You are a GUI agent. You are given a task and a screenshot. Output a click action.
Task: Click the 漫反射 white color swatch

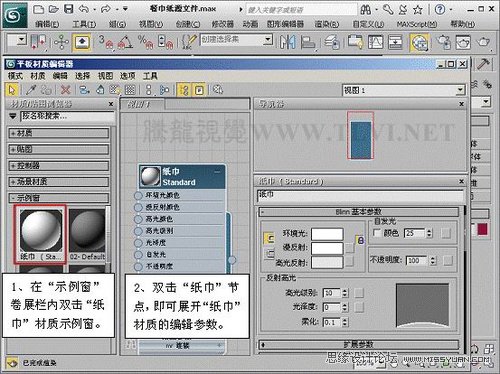pos(327,248)
